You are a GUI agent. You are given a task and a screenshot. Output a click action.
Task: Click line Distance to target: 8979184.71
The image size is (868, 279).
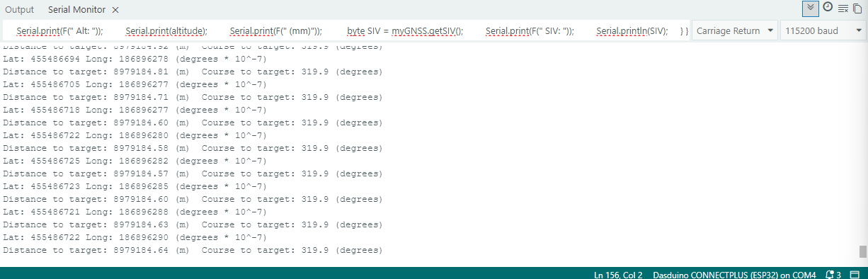tap(193, 97)
